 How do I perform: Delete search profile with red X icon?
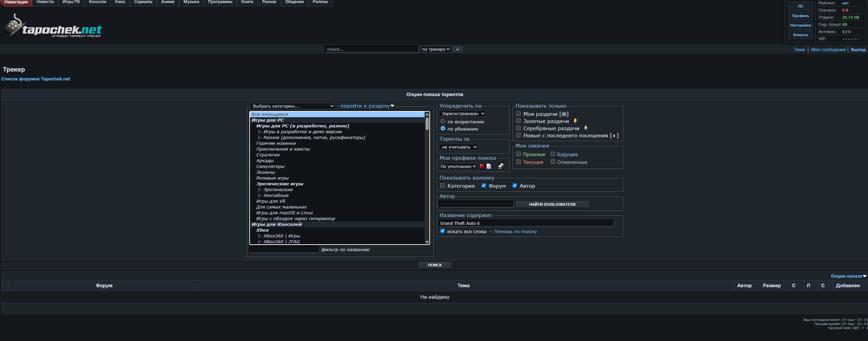[x=482, y=166]
